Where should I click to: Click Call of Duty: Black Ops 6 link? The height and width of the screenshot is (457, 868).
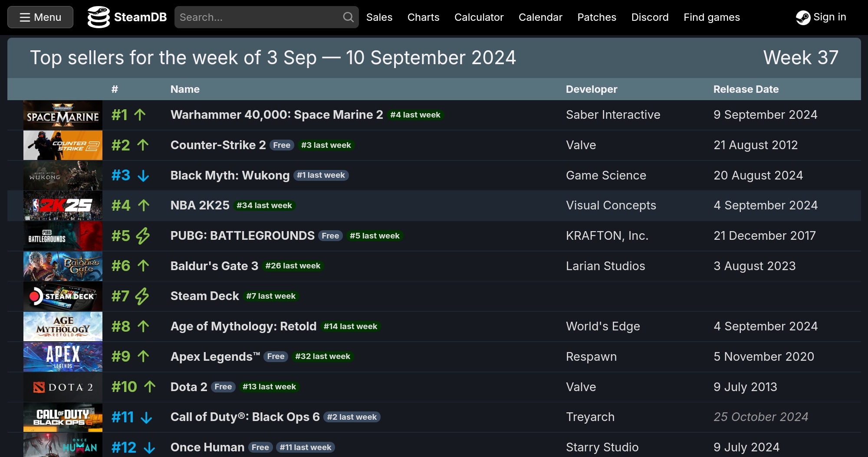pyautogui.click(x=245, y=417)
